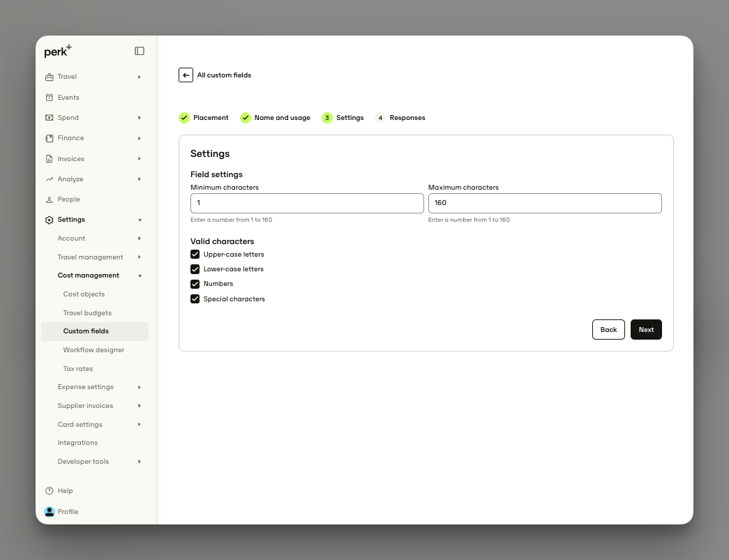Click the back arrow icon
729x560 pixels.
pos(186,75)
